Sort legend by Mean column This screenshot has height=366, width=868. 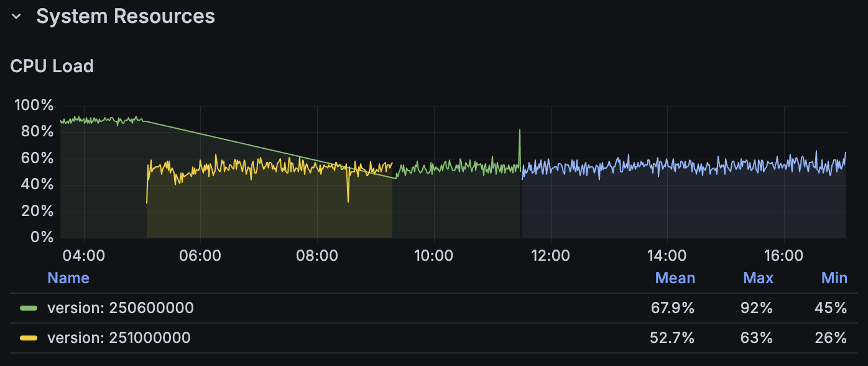coord(675,278)
